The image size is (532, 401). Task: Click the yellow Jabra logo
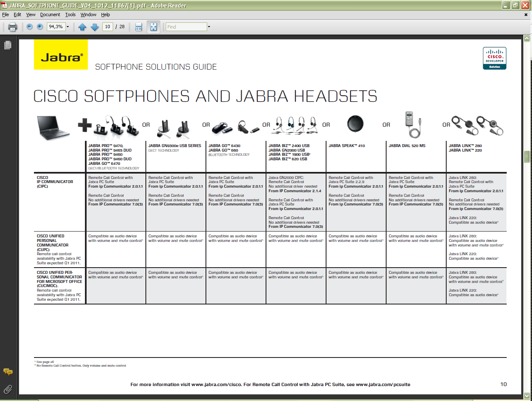click(61, 55)
